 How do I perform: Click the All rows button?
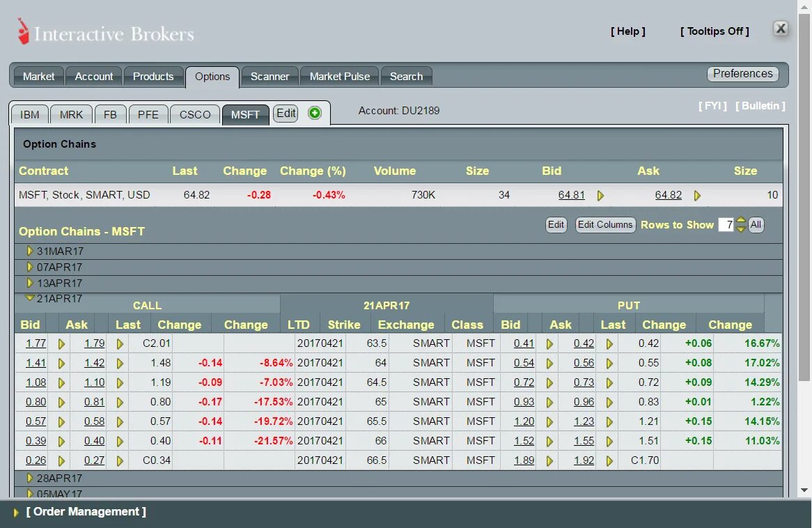[x=756, y=225]
